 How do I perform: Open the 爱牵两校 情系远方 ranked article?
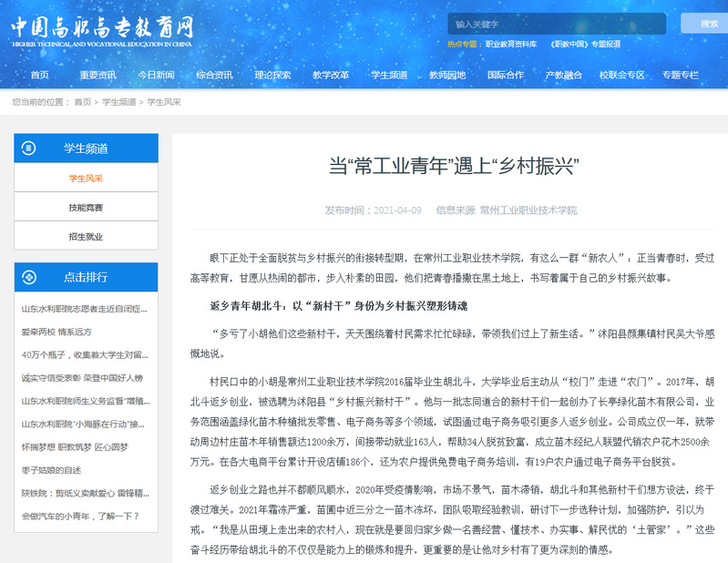pos(56,332)
